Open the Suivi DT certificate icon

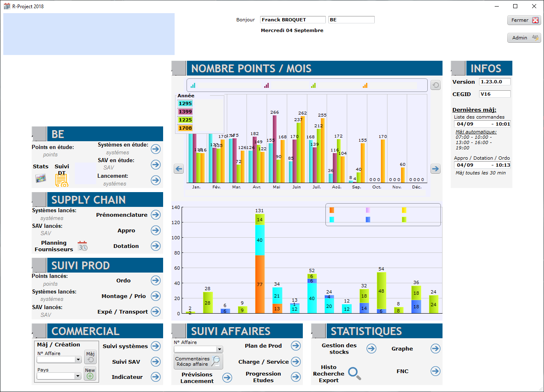pos(62,179)
